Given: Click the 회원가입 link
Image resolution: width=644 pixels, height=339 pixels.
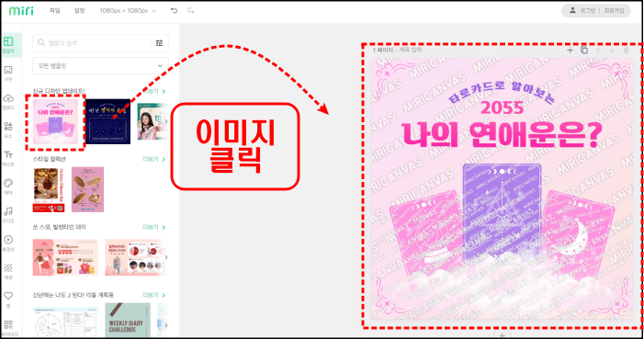Looking at the screenshot, I should tap(614, 11).
